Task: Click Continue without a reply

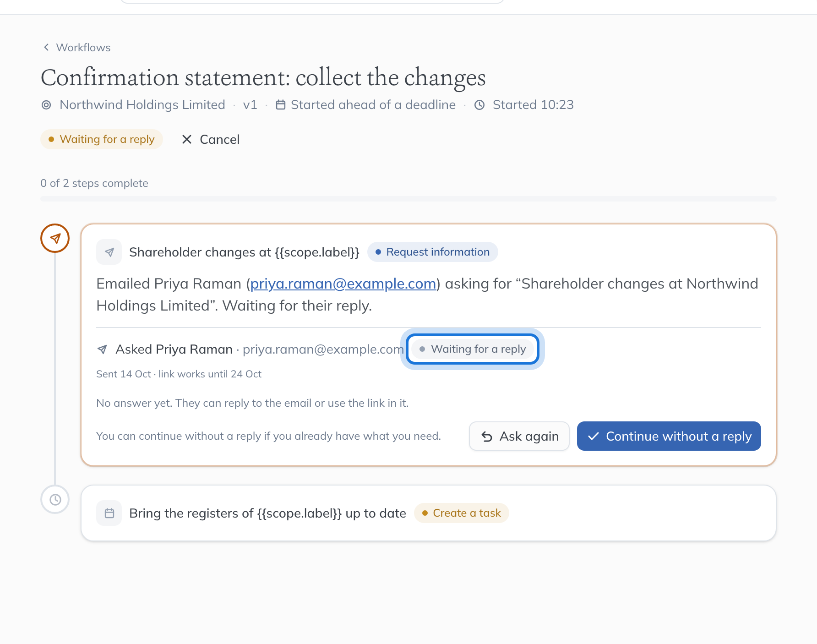Action: [669, 436]
